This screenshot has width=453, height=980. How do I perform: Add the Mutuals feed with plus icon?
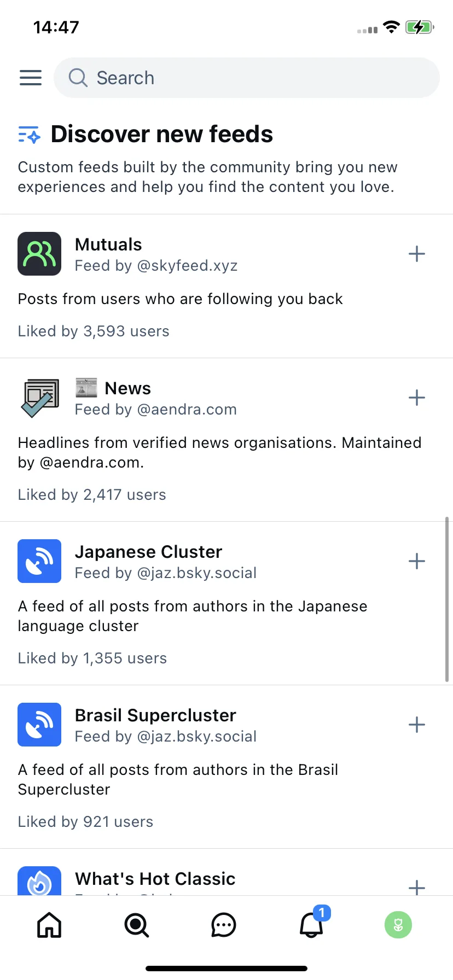(x=417, y=254)
